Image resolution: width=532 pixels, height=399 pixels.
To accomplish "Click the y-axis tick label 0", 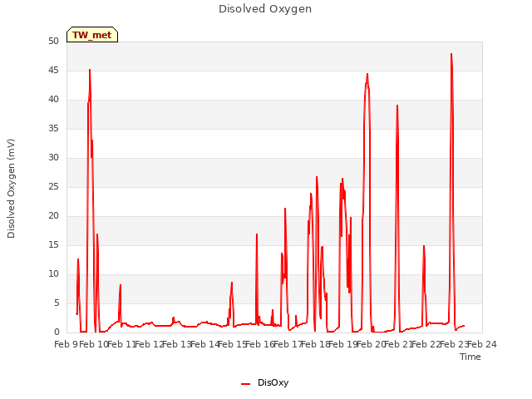I will point(57,332).
